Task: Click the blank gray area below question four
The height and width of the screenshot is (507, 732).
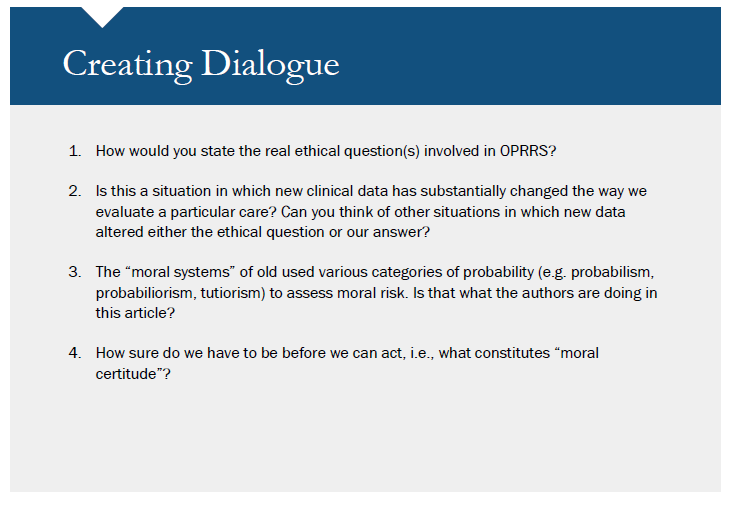Action: 365,440
